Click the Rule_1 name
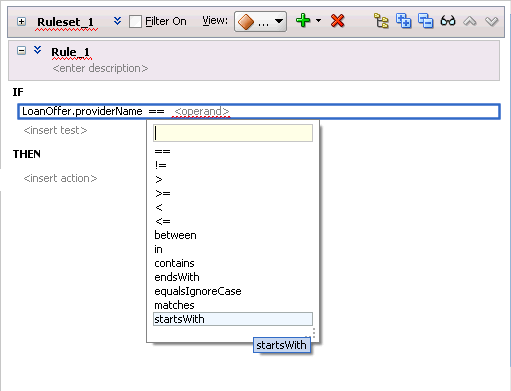 [71, 52]
